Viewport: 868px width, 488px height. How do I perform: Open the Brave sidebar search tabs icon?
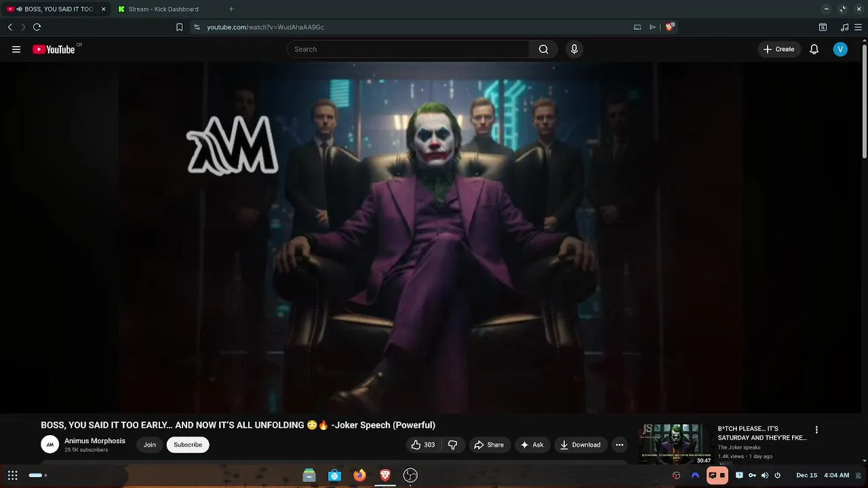pos(823,27)
